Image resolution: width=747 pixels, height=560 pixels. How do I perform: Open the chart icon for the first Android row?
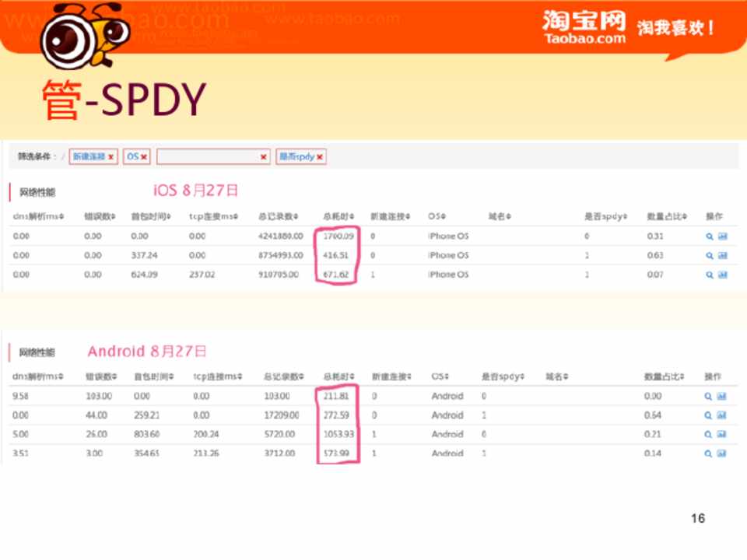click(722, 396)
